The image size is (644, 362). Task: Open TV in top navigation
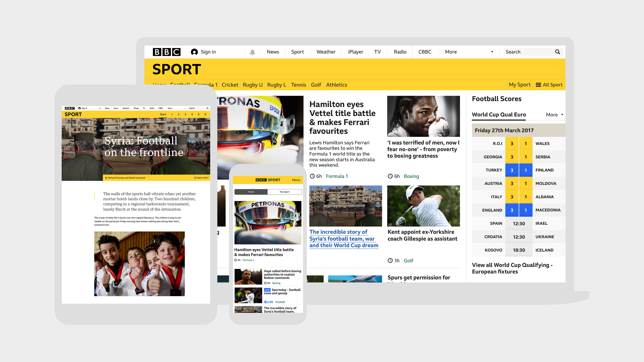click(x=377, y=52)
